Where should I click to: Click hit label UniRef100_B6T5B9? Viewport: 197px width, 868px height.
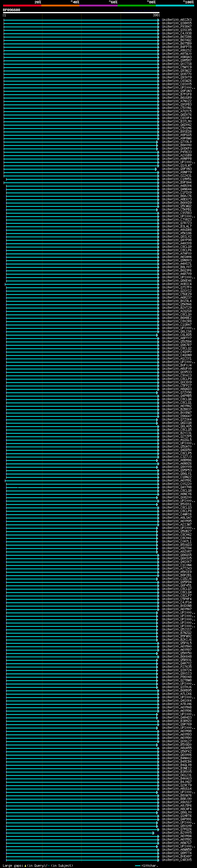click(177, 43)
